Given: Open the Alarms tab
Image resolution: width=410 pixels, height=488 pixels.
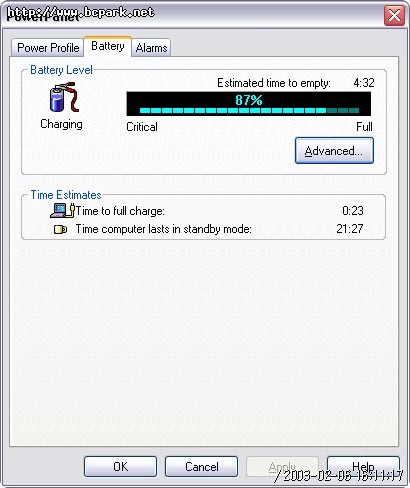Looking at the screenshot, I should (151, 48).
